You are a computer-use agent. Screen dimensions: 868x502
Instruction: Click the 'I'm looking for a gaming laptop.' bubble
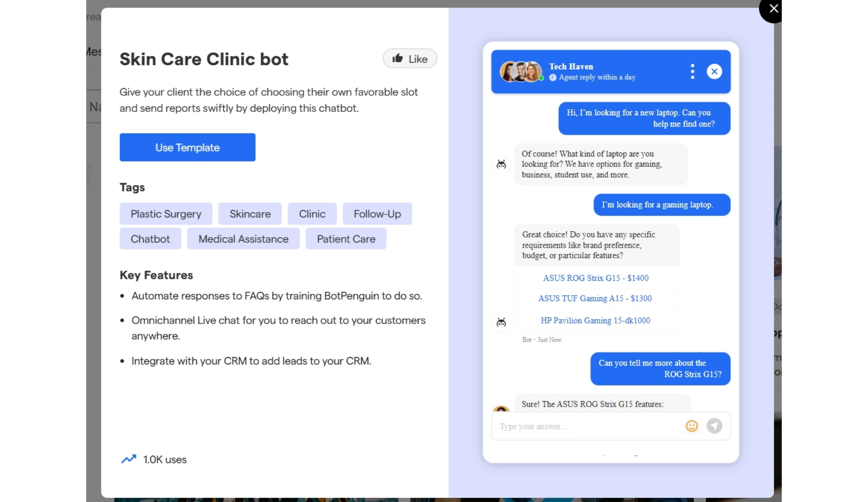(661, 205)
